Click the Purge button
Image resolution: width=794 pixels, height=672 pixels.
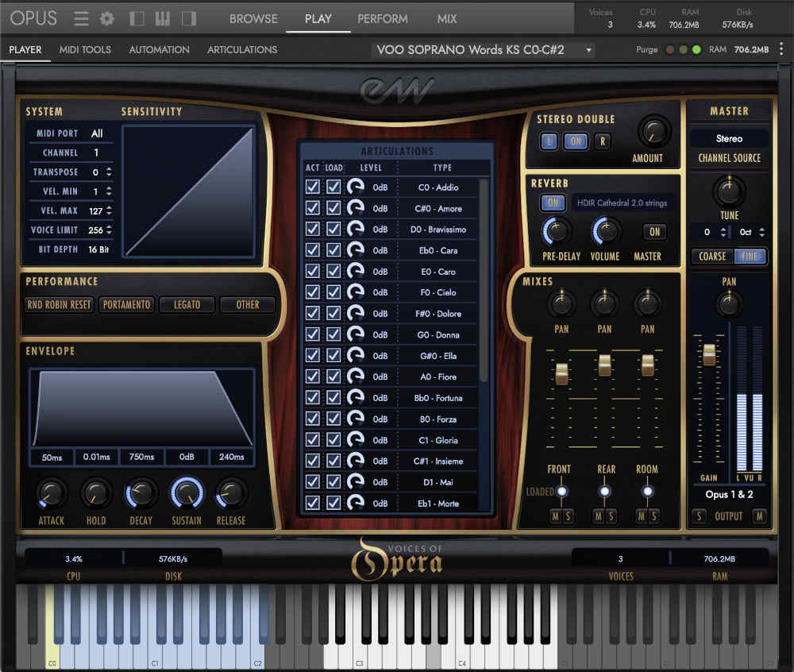[648, 49]
